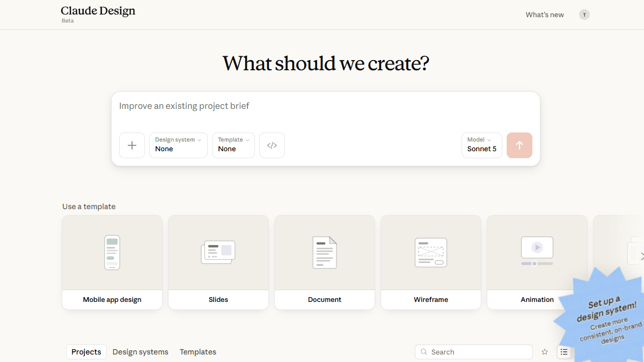Screen dimensions: 644x362
Task: Click the Beta label under logo
Action: pyautogui.click(x=68, y=21)
